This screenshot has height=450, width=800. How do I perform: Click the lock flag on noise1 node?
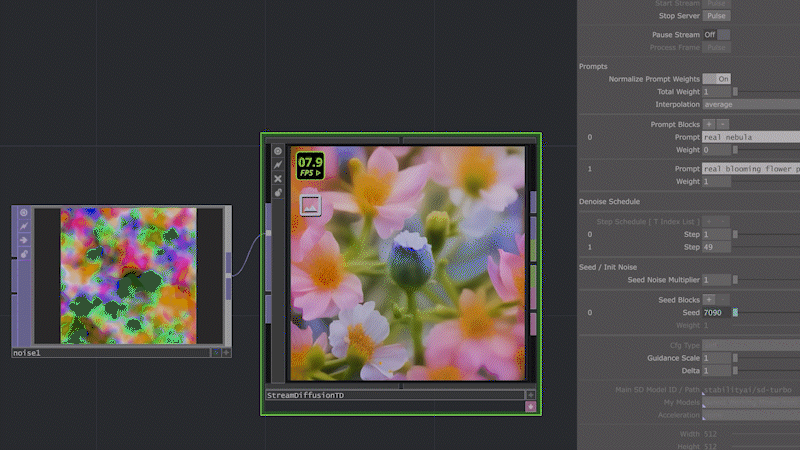tap(24, 254)
